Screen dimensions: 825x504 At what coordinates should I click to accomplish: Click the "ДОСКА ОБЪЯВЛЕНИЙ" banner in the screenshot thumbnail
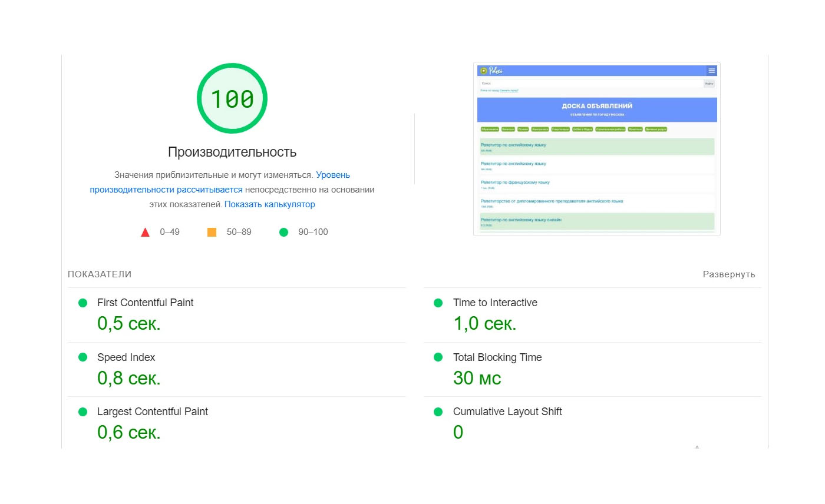(597, 110)
